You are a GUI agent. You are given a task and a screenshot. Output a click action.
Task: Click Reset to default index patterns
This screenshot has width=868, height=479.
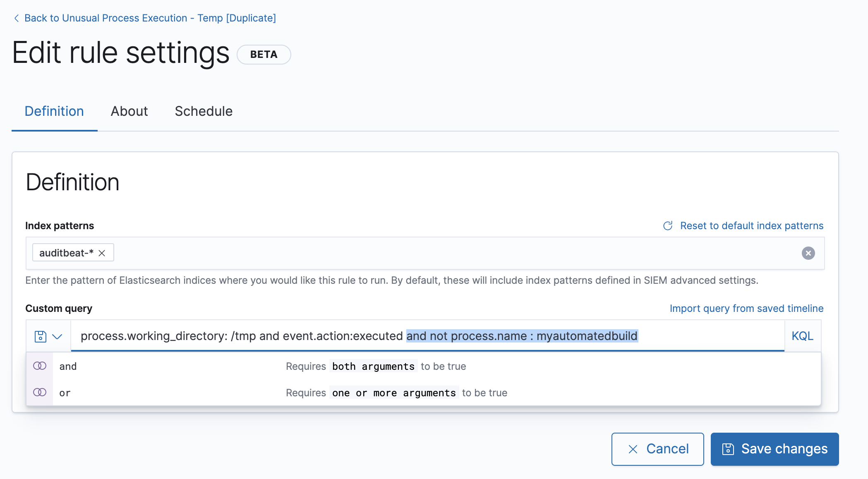click(x=751, y=226)
